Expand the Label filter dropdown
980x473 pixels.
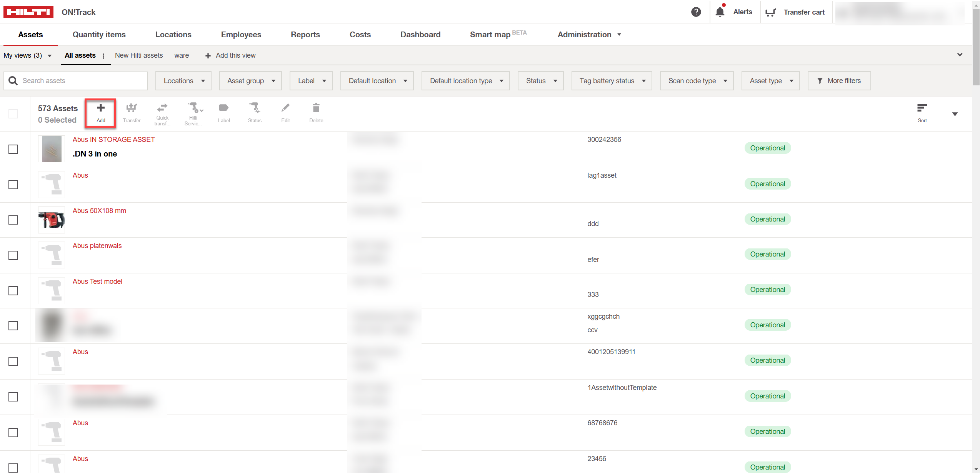coord(311,81)
